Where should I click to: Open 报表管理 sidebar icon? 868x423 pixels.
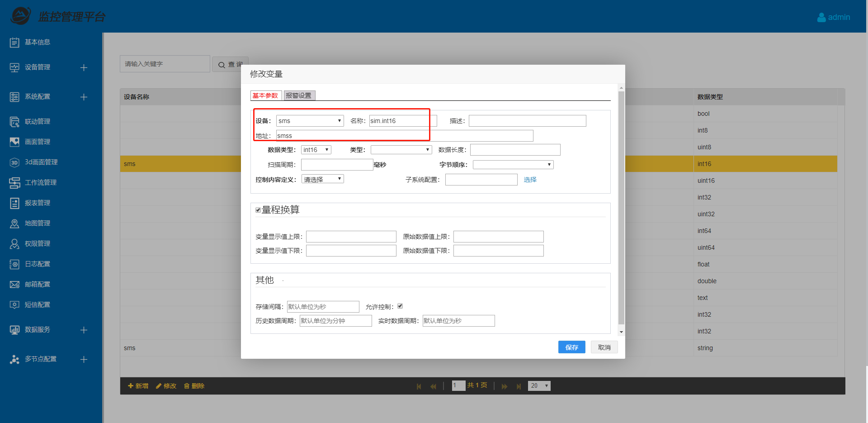(x=14, y=203)
